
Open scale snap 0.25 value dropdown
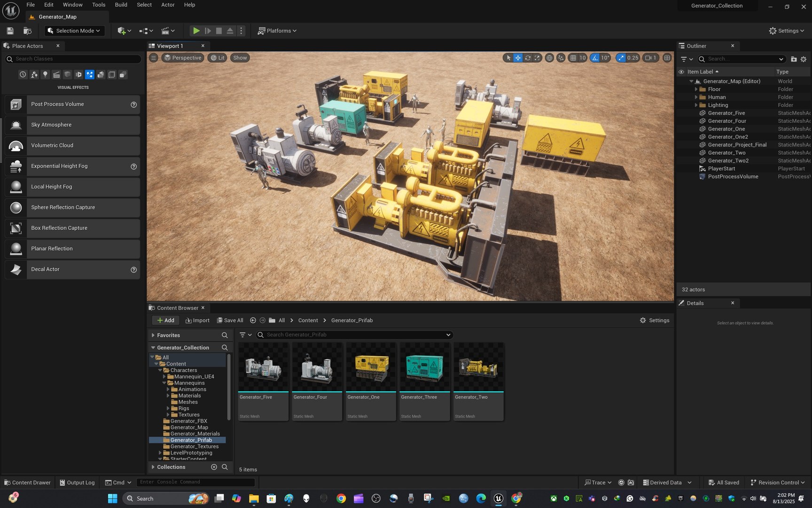[633, 58]
